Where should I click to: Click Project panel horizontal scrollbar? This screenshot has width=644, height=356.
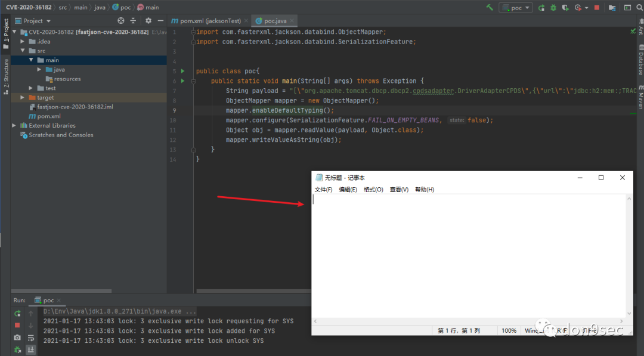[61, 291]
